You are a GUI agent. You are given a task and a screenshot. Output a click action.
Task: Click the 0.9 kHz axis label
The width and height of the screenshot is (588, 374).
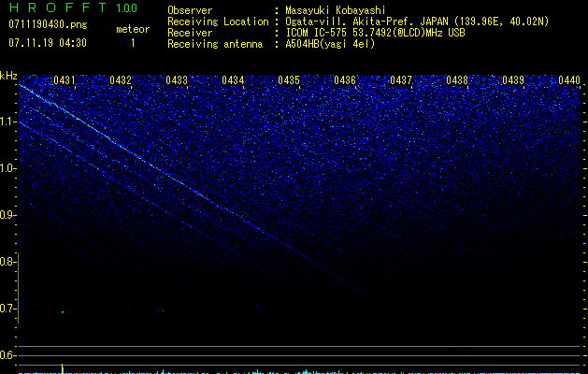pos(7,215)
